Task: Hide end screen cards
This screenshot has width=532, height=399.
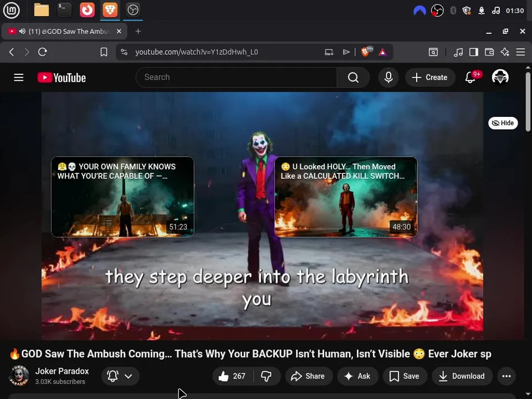Action: coord(503,123)
